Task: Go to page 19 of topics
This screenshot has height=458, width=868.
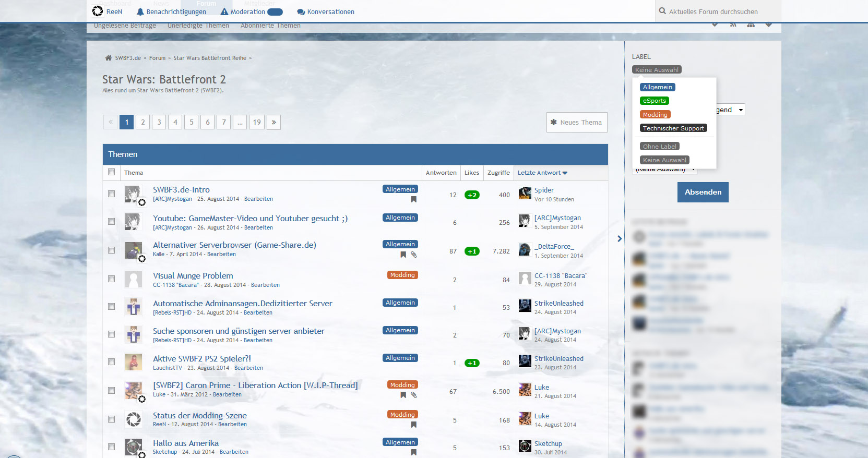Action: [x=257, y=122]
